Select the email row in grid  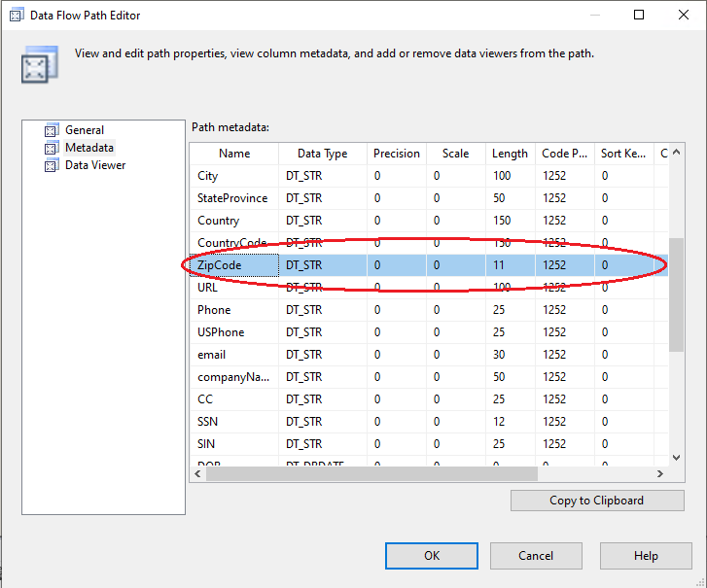point(212,355)
